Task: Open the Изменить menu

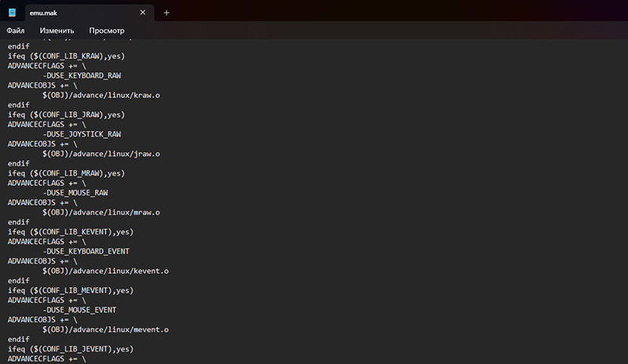Action: 57,30
